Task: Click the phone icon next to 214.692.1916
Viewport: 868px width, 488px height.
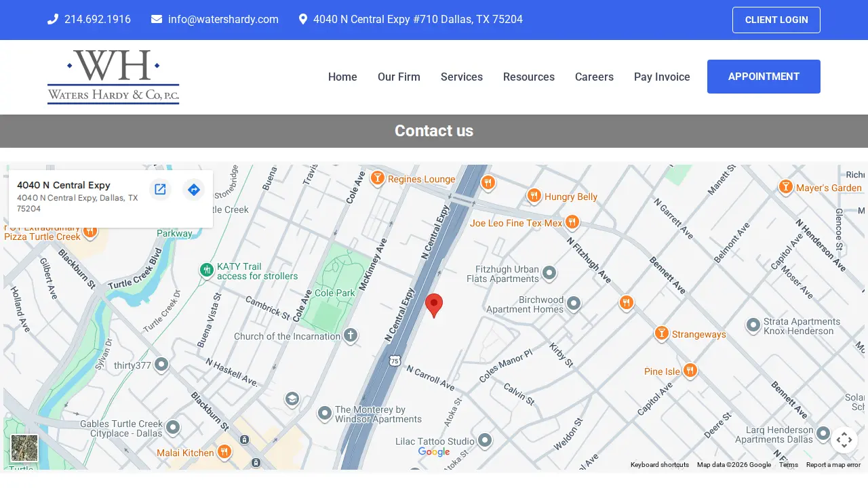Action: [x=53, y=19]
